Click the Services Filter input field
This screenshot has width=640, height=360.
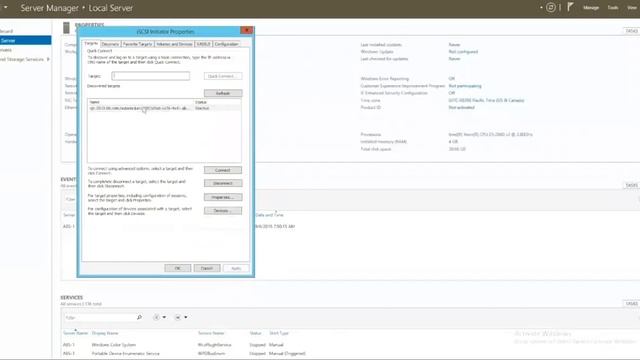point(100,318)
